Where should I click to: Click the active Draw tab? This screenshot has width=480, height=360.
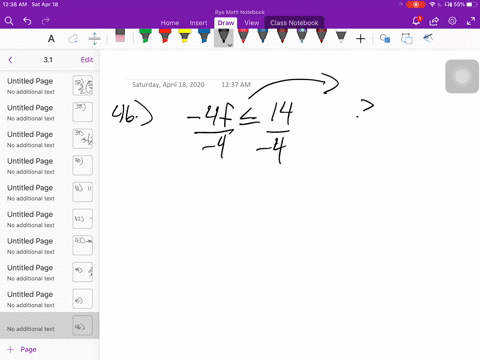[226, 23]
